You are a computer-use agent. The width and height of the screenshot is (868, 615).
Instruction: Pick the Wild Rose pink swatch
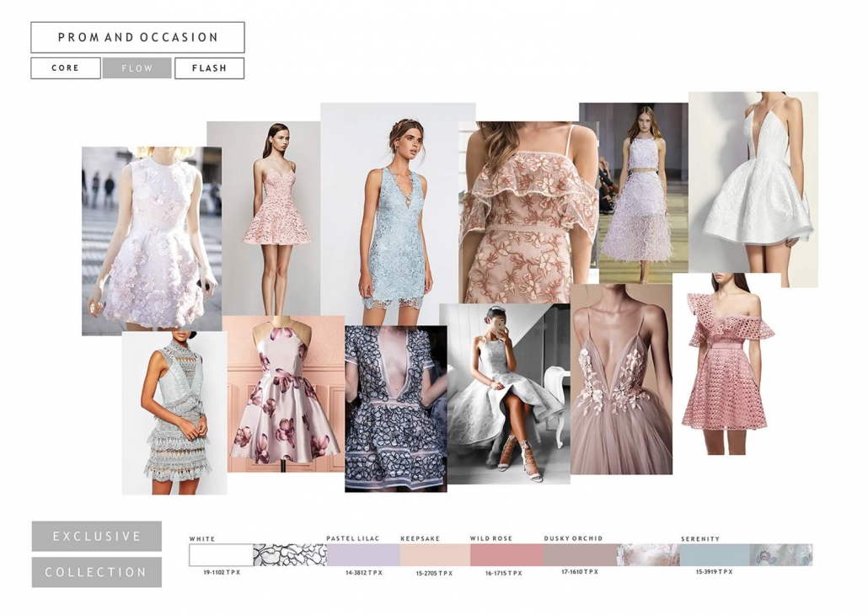(506, 554)
